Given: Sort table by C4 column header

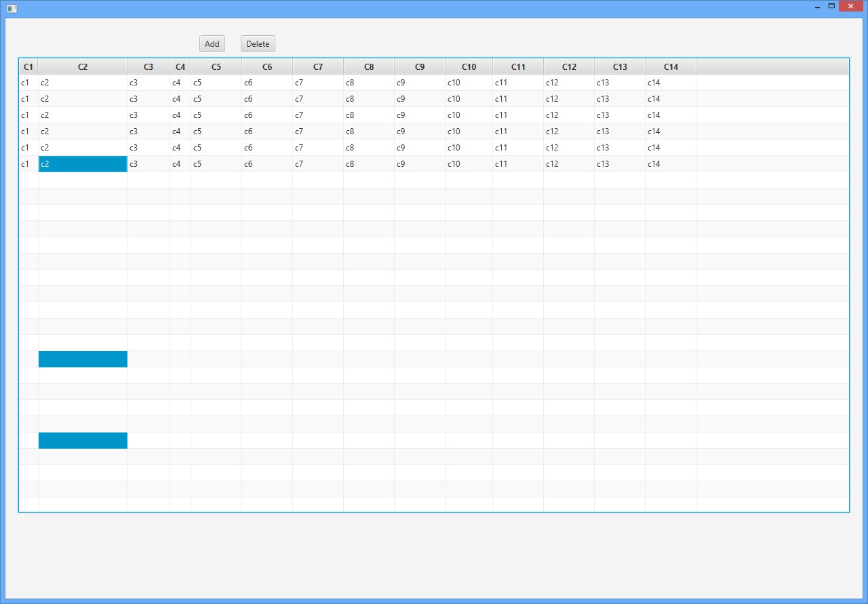Looking at the screenshot, I should pos(180,66).
